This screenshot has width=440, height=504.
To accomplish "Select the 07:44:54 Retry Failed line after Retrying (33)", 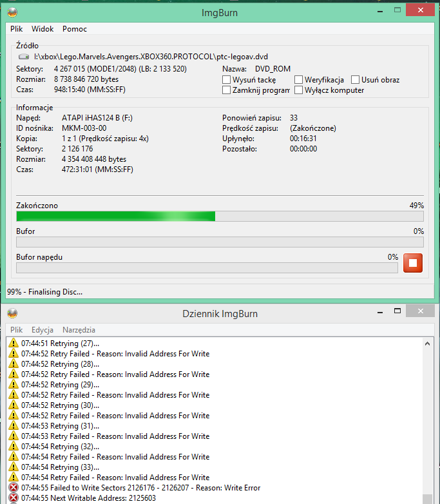I will [115, 478].
